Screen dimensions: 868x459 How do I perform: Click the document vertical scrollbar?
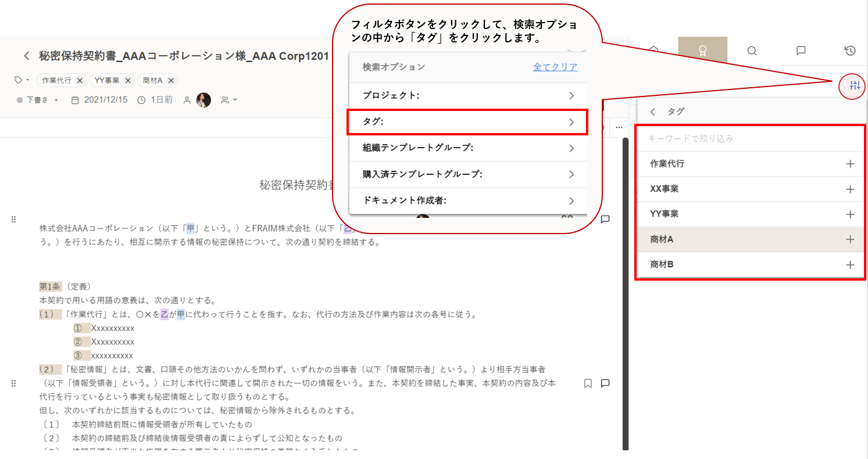point(625,291)
